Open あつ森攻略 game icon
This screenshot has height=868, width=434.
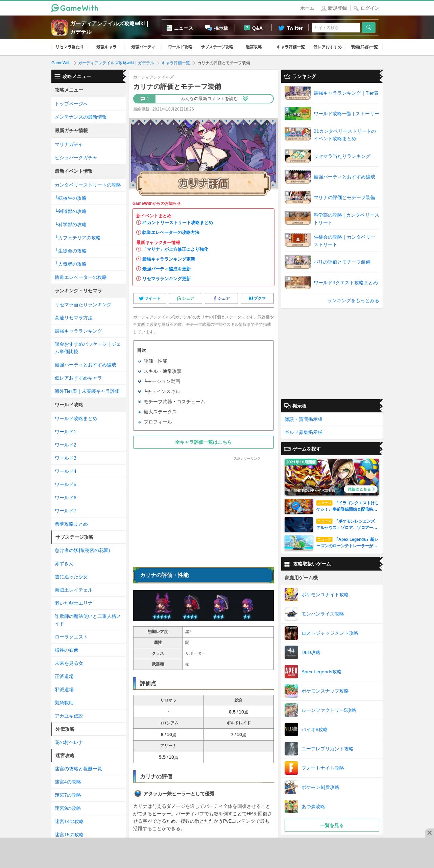click(x=291, y=806)
